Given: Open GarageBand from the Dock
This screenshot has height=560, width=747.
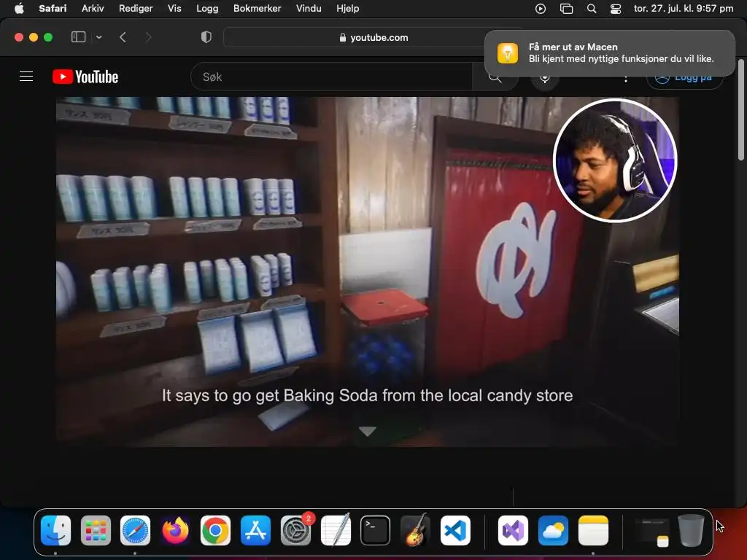Looking at the screenshot, I should [415, 531].
